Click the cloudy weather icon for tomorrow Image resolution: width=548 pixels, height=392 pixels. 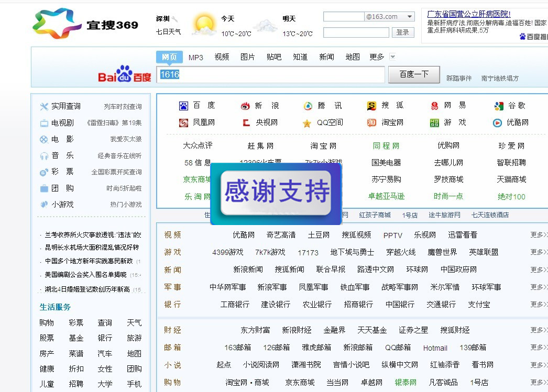point(265,27)
